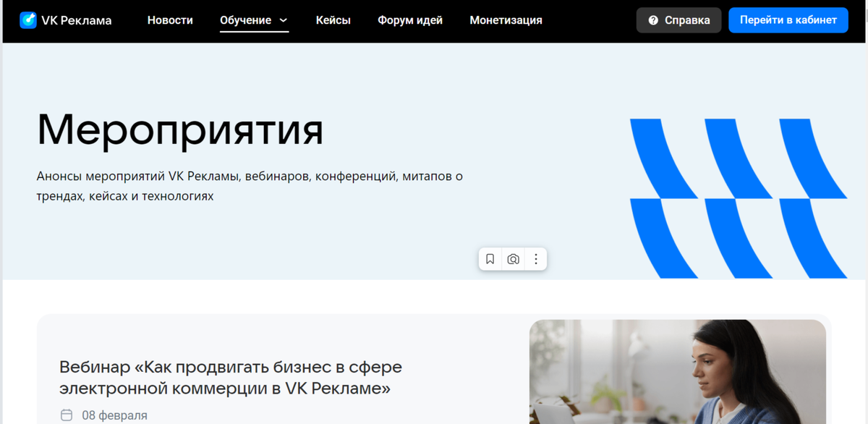The image size is (868, 424).
Task: Go to the Кейсы section
Action: tap(333, 20)
